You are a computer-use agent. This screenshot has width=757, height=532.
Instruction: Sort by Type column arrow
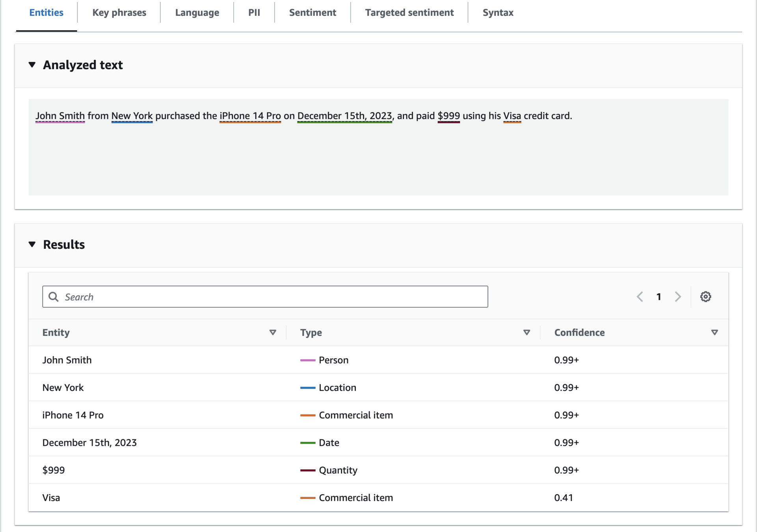click(x=526, y=333)
